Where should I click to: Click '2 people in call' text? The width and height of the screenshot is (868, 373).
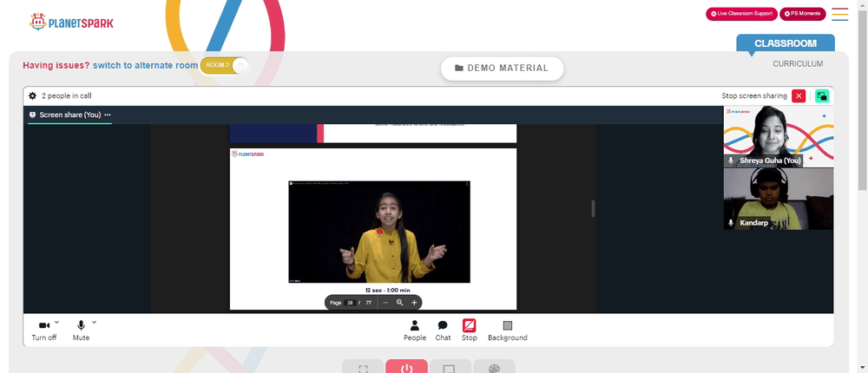point(67,95)
